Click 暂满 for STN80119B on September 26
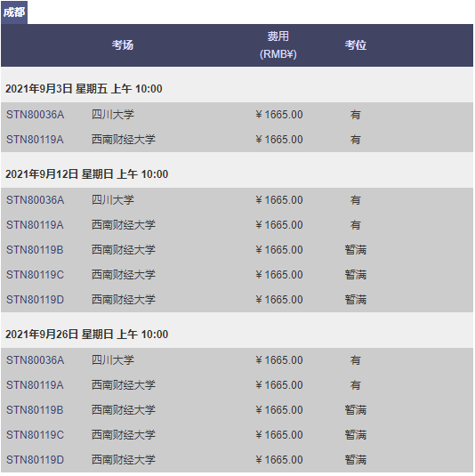 356,410
